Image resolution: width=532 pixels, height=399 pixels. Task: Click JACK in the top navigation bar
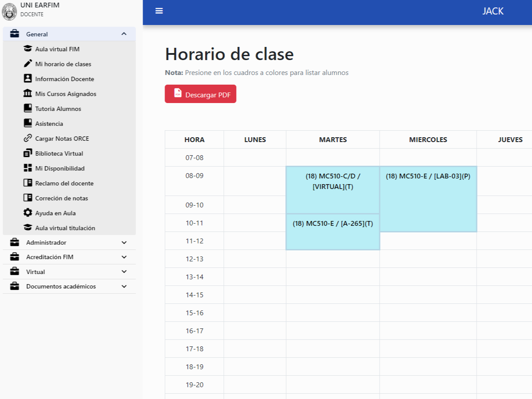pos(492,11)
